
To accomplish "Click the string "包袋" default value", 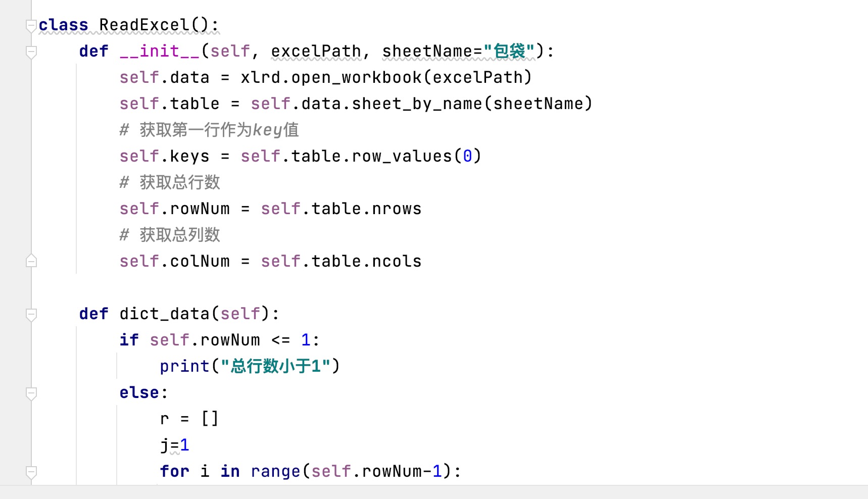I will tap(509, 51).
